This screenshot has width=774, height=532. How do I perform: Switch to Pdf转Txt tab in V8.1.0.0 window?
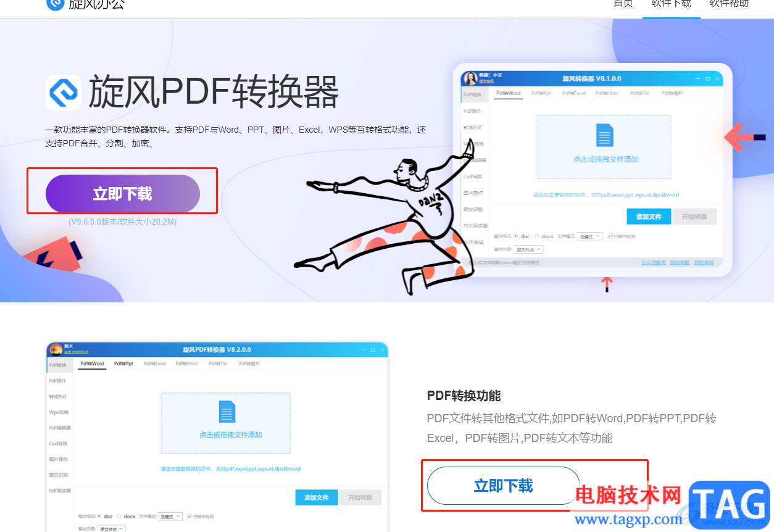pos(639,93)
